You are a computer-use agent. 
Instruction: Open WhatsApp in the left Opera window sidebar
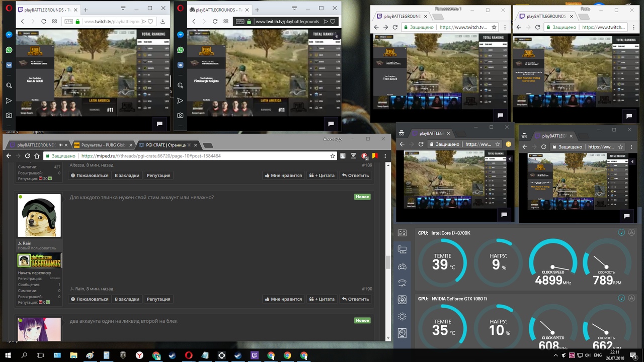pos(9,50)
